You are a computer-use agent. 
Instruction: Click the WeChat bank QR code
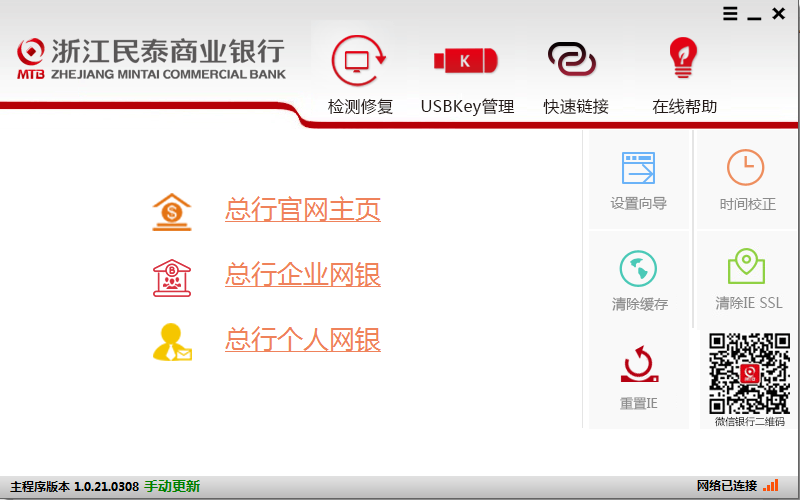point(749,373)
